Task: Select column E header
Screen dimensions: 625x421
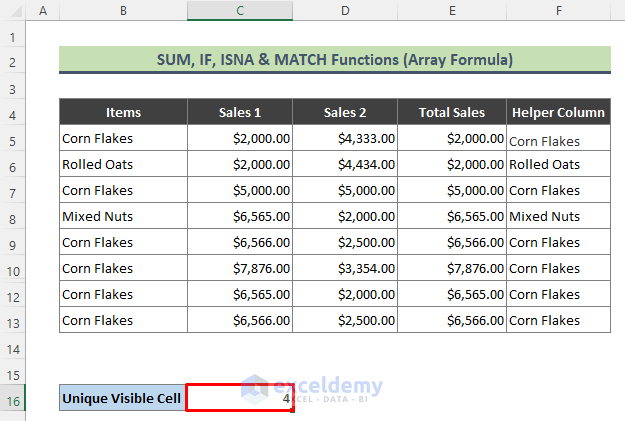Action: pos(452,11)
